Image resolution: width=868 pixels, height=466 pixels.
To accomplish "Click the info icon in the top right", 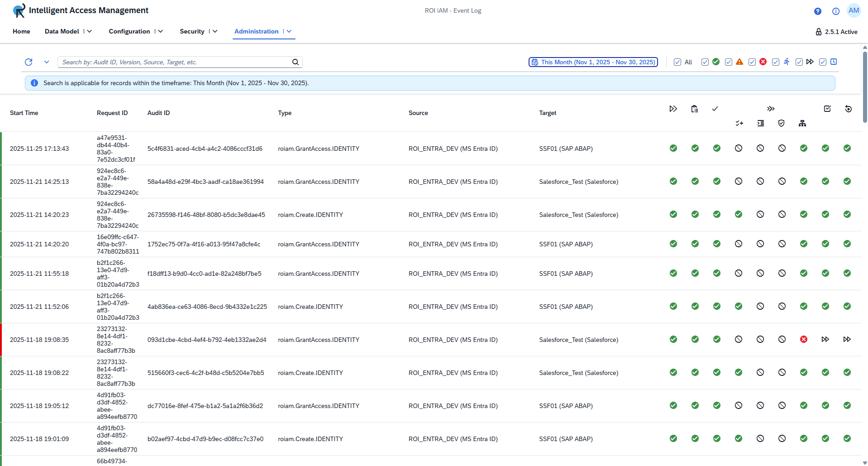I will tap(836, 11).
